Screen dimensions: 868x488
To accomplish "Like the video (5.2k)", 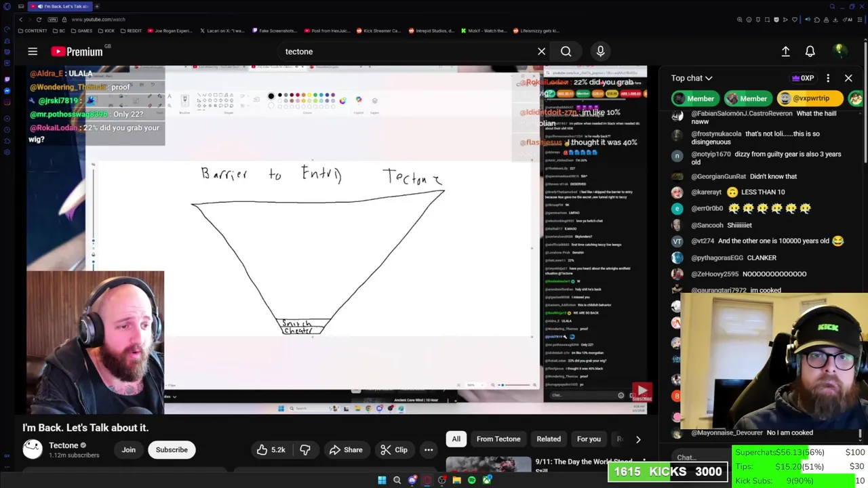I will coord(271,450).
